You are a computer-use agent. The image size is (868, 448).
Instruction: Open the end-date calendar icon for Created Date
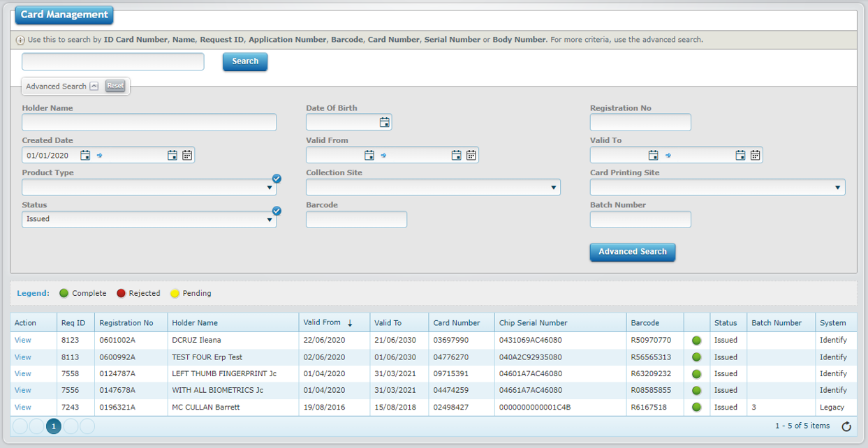point(172,155)
